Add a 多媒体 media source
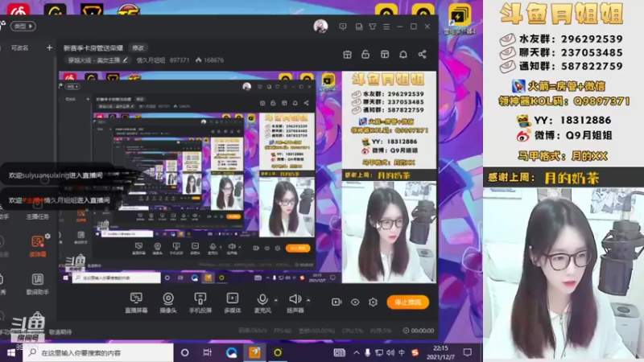The height and width of the screenshot is (362, 644). (x=232, y=303)
